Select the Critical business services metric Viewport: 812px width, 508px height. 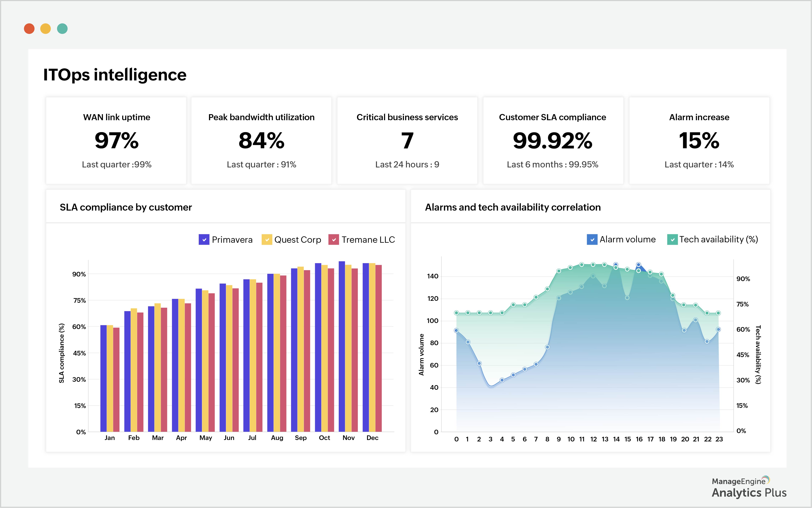coord(407,140)
